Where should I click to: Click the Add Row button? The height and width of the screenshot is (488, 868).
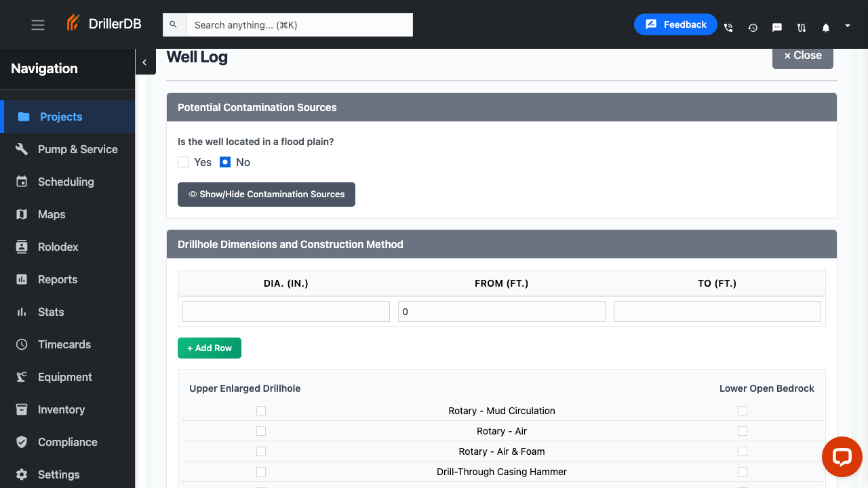pyautogui.click(x=209, y=348)
